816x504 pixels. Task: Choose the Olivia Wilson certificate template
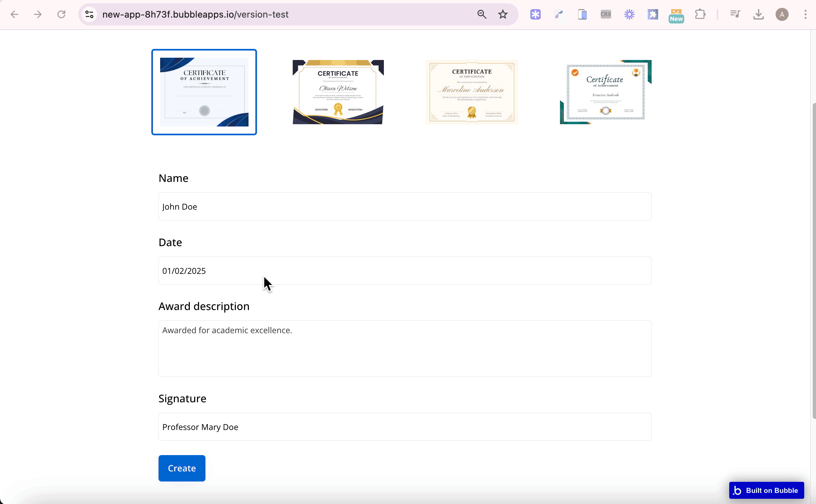(x=338, y=92)
